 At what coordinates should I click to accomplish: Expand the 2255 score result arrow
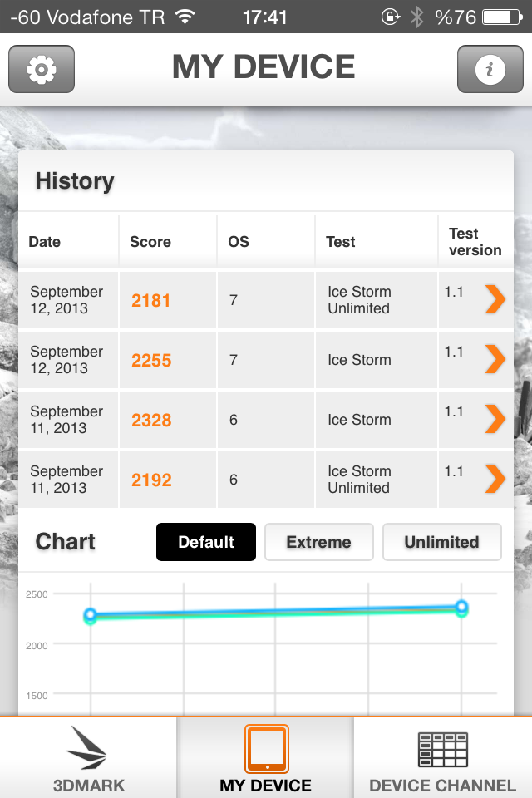[x=495, y=359]
